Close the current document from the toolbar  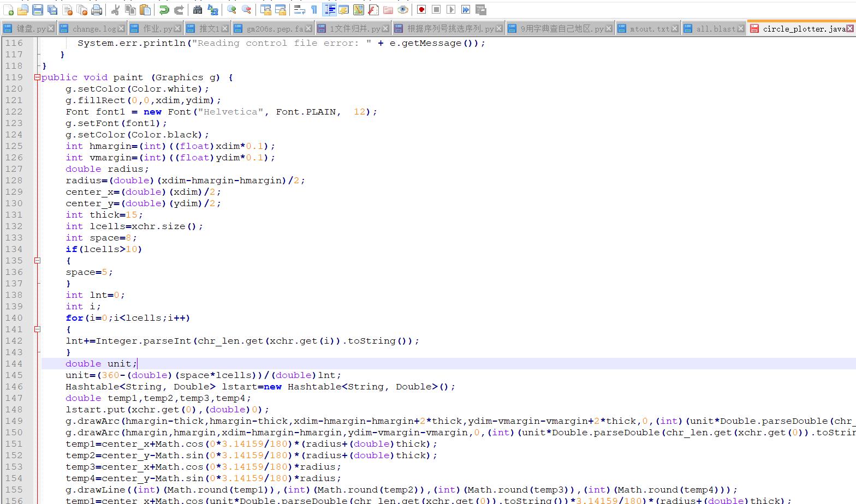67,10
